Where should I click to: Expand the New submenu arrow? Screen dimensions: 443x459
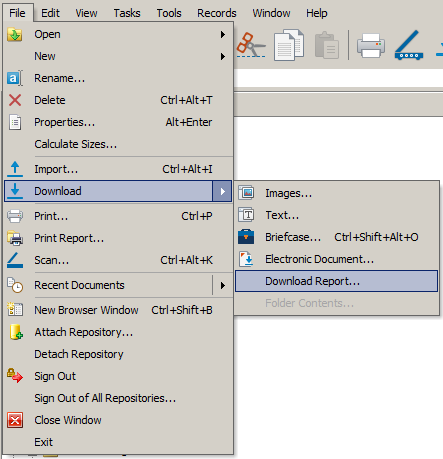point(223,56)
